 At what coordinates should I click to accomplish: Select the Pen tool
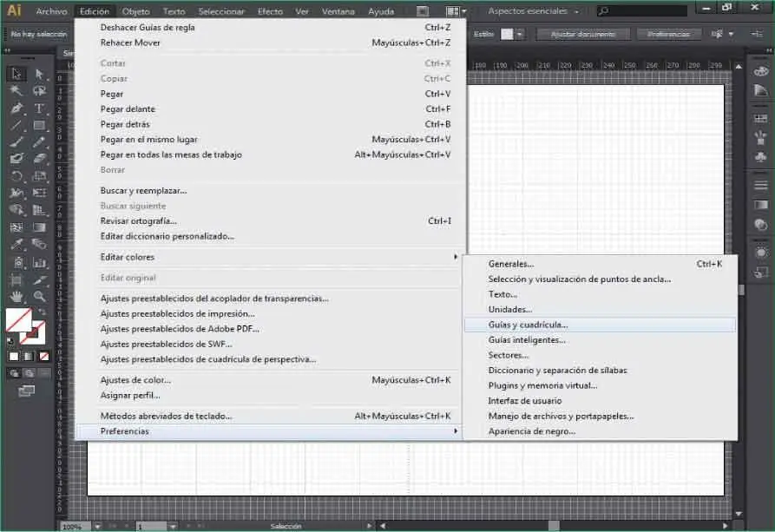[16, 108]
